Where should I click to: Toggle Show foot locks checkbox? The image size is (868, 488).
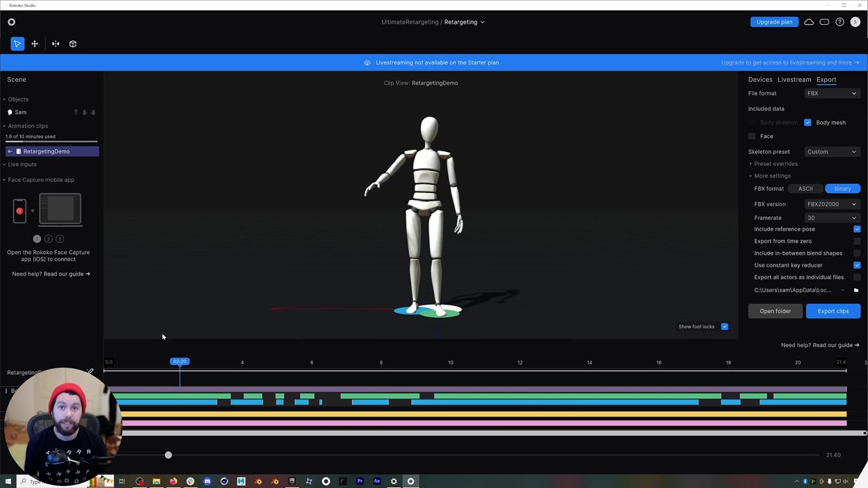coord(724,326)
